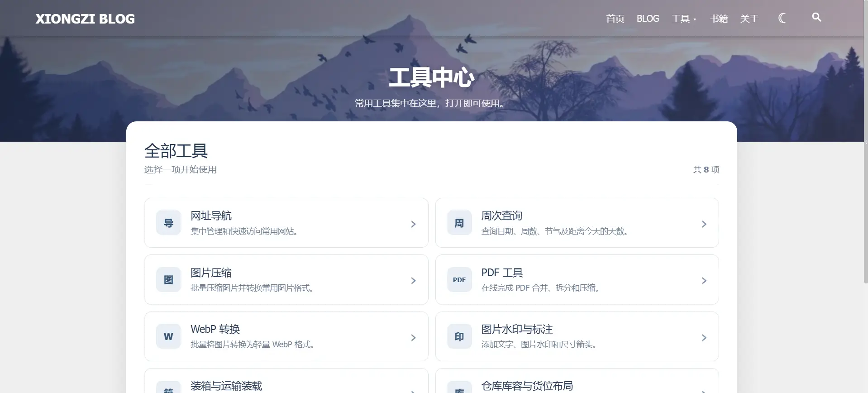This screenshot has width=868, height=393.
Task: Click the description 批量将图片转换为轻量 WebP 格式。
Action: click(x=253, y=345)
